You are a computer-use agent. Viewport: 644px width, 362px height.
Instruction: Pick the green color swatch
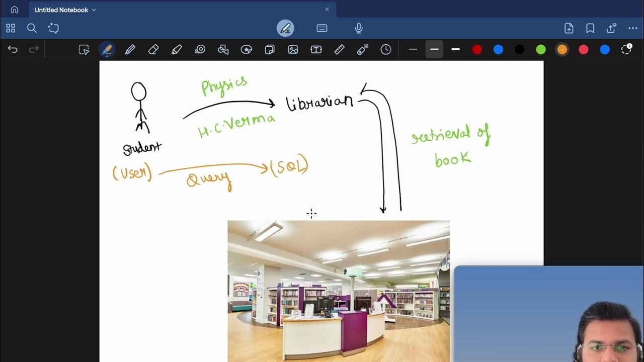541,49
